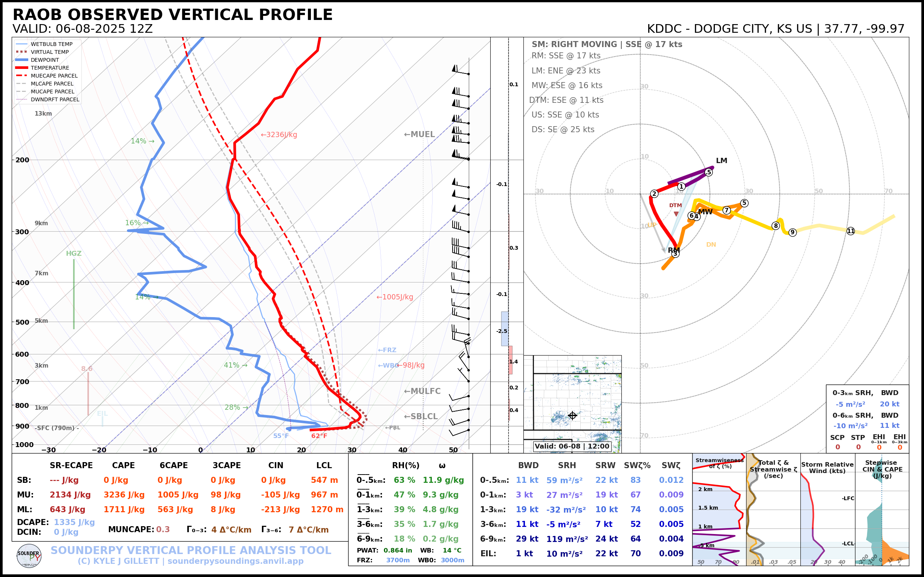Click the red DTM triangle on hodograph
The image size is (924, 577).
[676, 214]
